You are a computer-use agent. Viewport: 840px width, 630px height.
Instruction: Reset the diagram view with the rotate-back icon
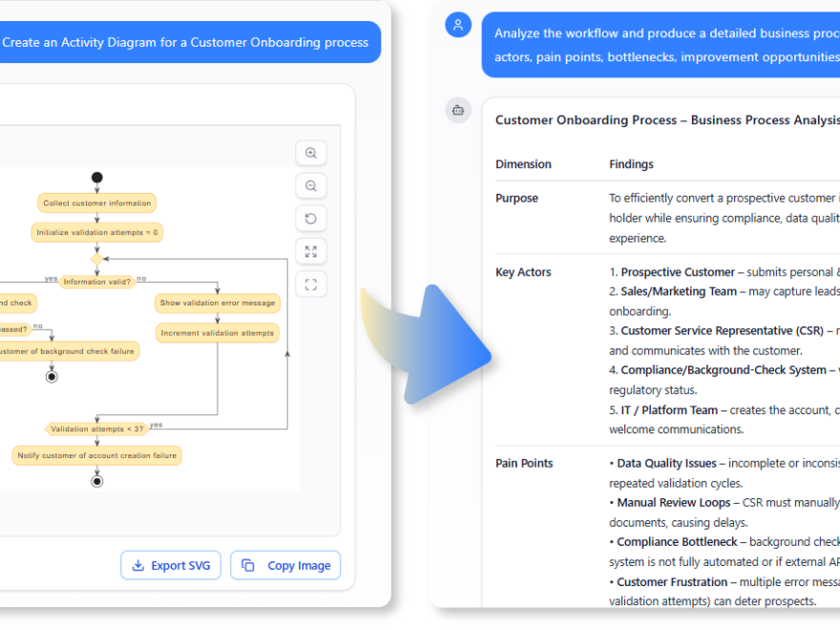309,219
